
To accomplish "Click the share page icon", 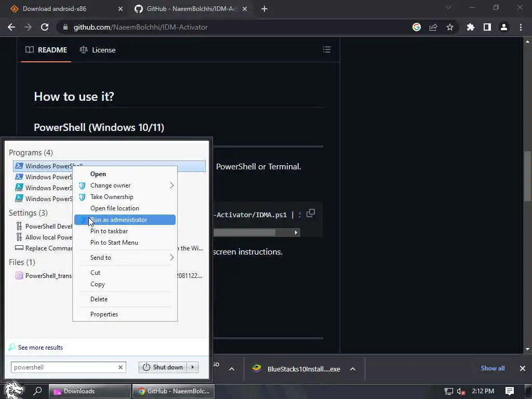I will 433,27.
